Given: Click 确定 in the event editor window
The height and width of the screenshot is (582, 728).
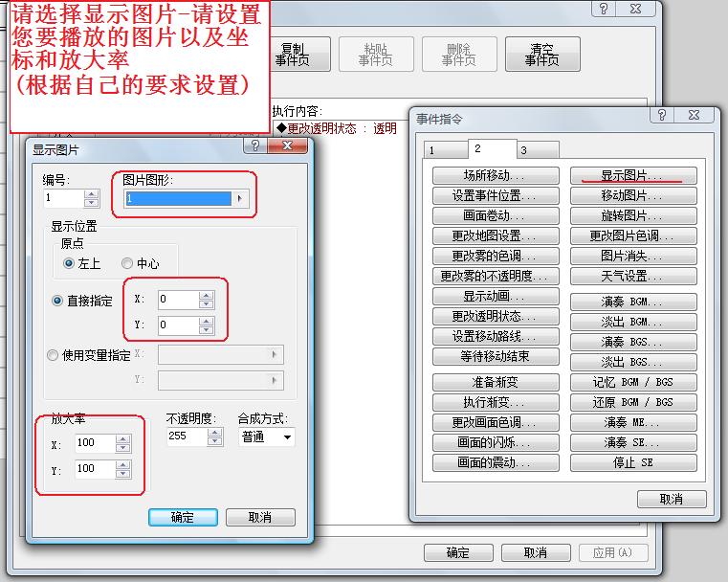Looking at the screenshot, I should (x=458, y=552).
